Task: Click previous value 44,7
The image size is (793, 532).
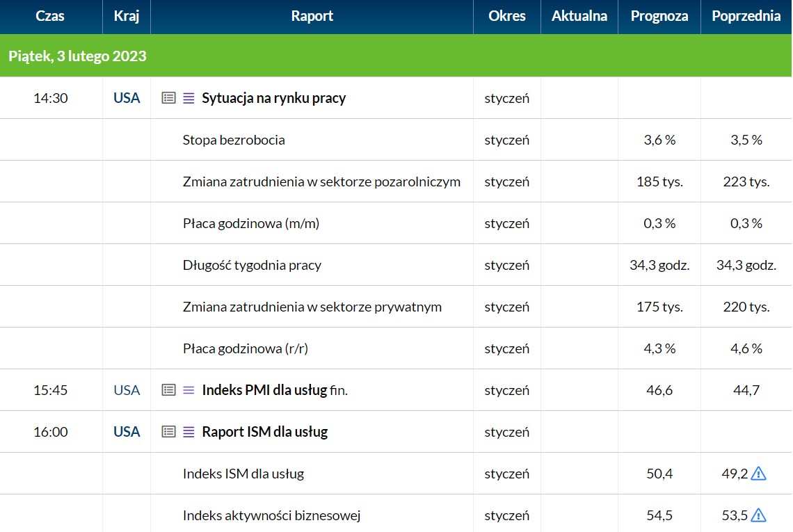Action: click(746, 390)
